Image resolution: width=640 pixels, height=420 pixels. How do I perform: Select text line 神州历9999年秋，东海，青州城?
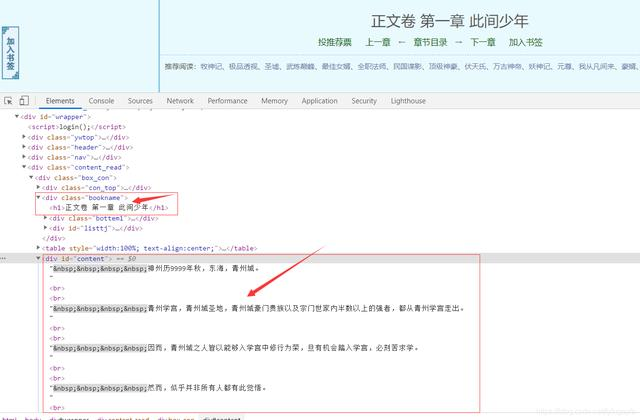(155, 268)
